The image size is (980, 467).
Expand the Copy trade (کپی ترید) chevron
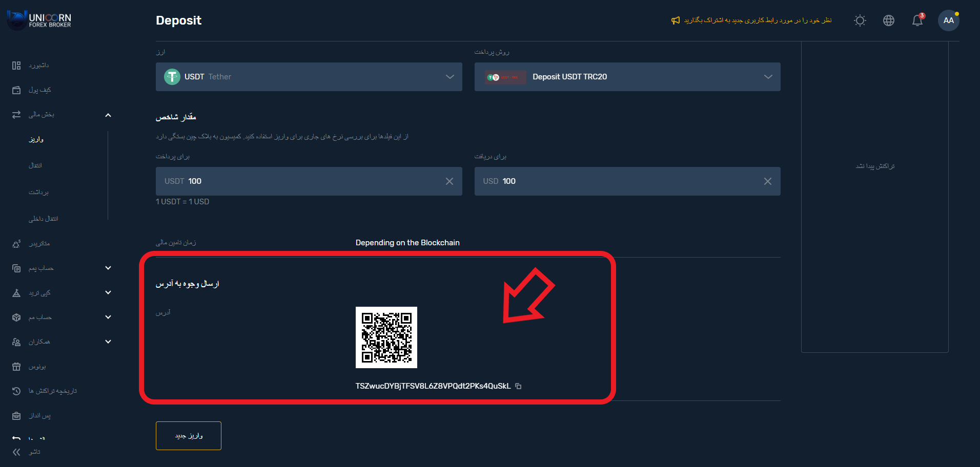[108, 292]
